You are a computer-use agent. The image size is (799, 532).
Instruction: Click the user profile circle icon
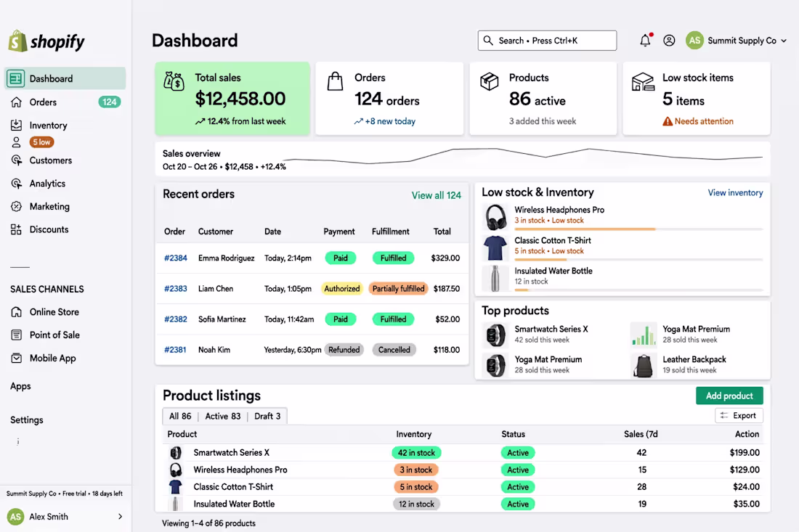click(x=669, y=40)
